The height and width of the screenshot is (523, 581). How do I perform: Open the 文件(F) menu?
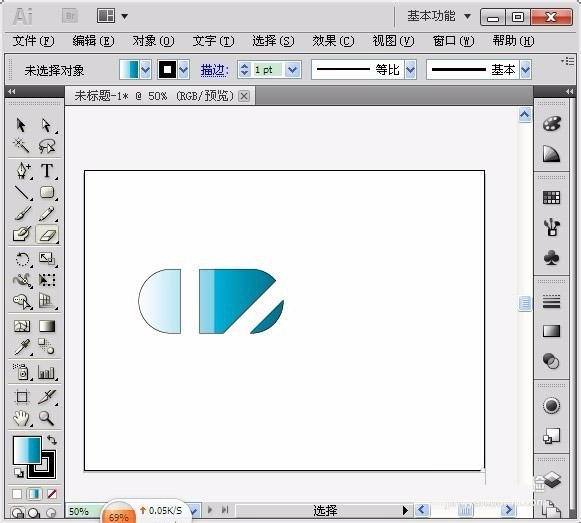(x=33, y=41)
